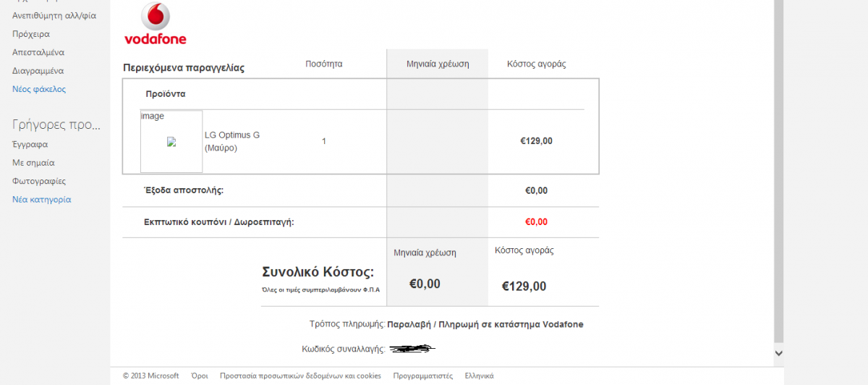Open the Πρόχειρα drafts folder

(31, 34)
